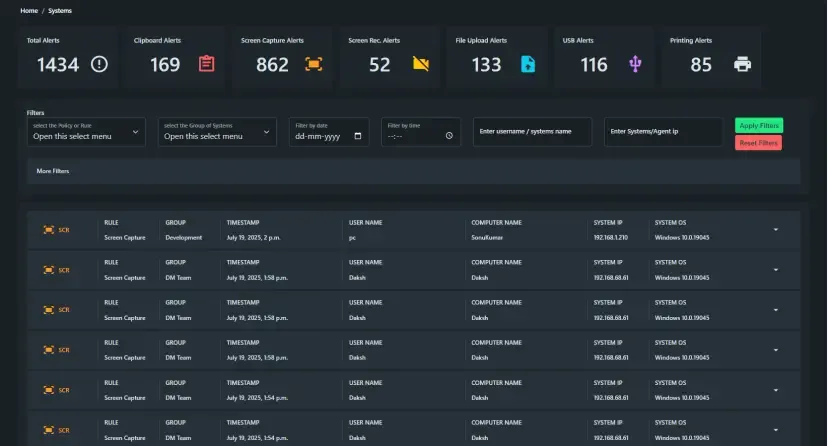The image size is (828, 446).
Task: Click the USB Alerts card title
Action: 578,40
